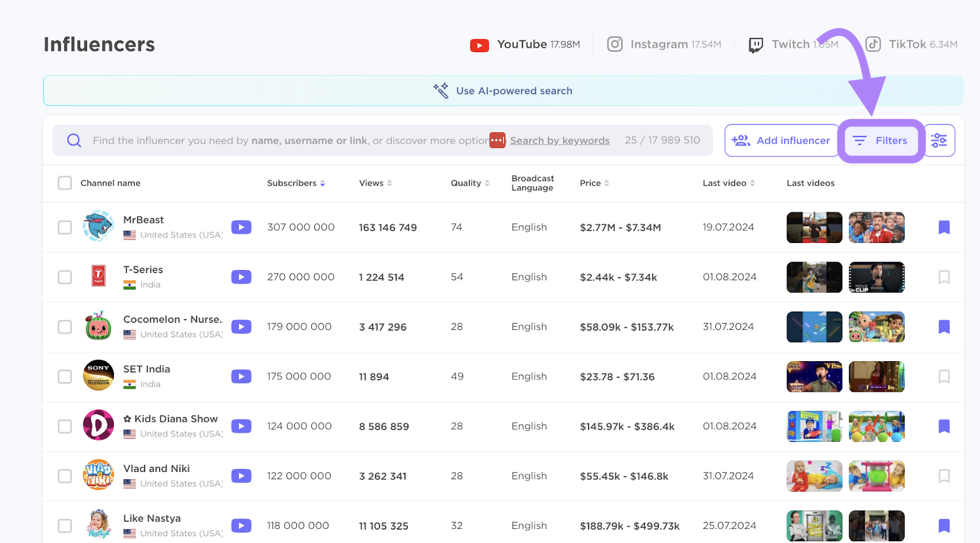The image size is (980, 543).
Task: Open Search by keywords link
Action: [560, 141]
